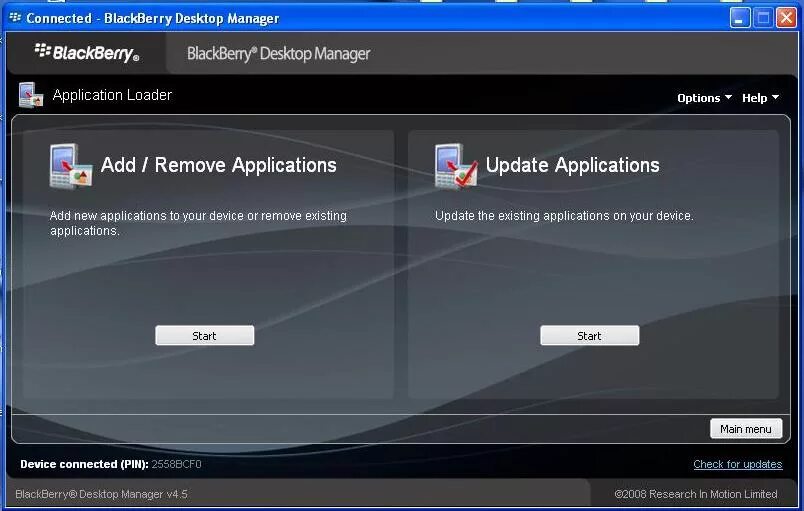Click the Add / Remove Applications phone icon
804x511 pixels.
[x=71, y=166]
